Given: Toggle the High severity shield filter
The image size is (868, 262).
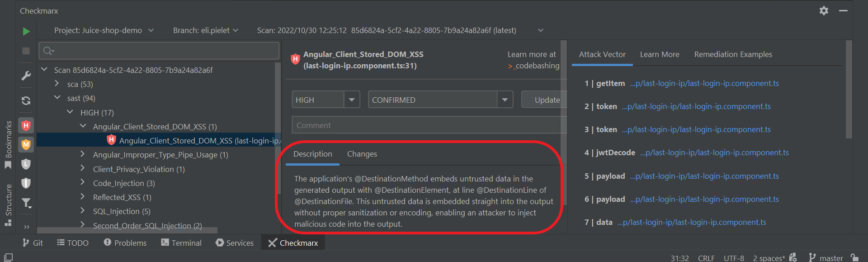Looking at the screenshot, I should tap(26, 125).
